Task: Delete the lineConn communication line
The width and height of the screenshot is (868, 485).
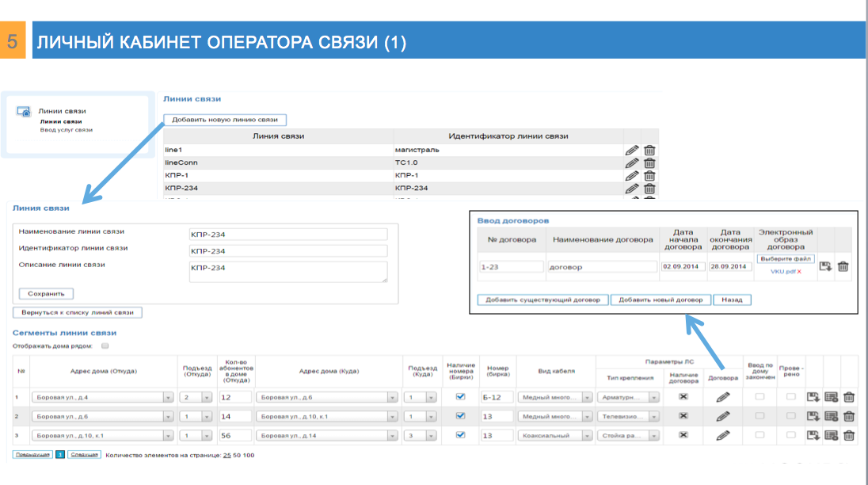Action: pyautogui.click(x=649, y=162)
